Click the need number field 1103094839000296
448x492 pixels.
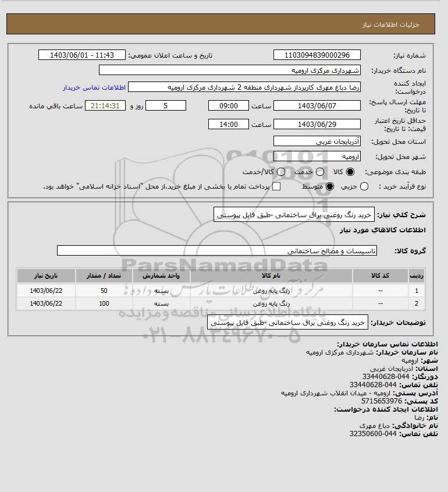point(317,55)
